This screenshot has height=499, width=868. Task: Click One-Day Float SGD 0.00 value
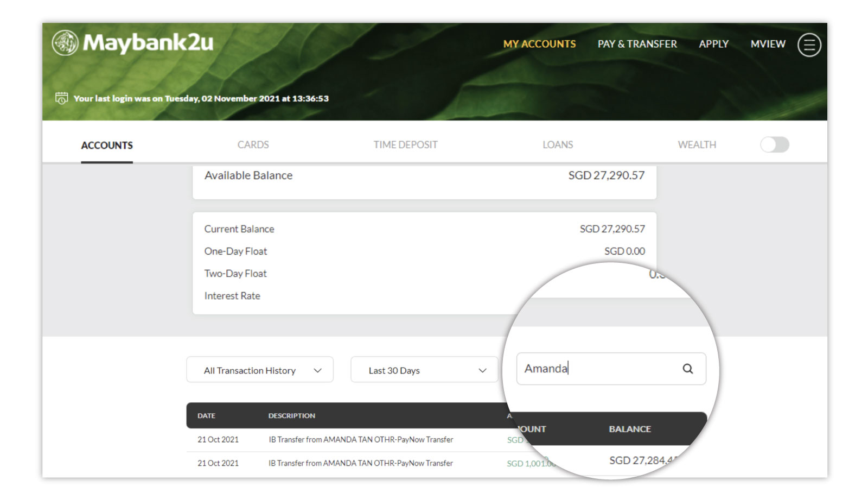[x=624, y=251]
